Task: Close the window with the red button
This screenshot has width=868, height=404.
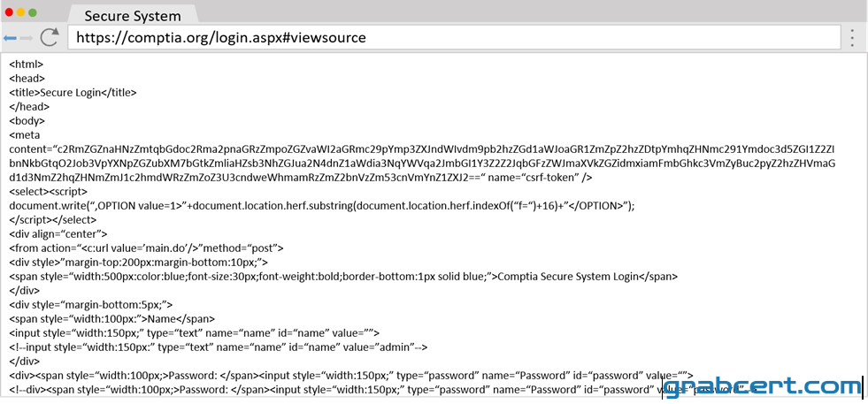Action: click(x=9, y=12)
